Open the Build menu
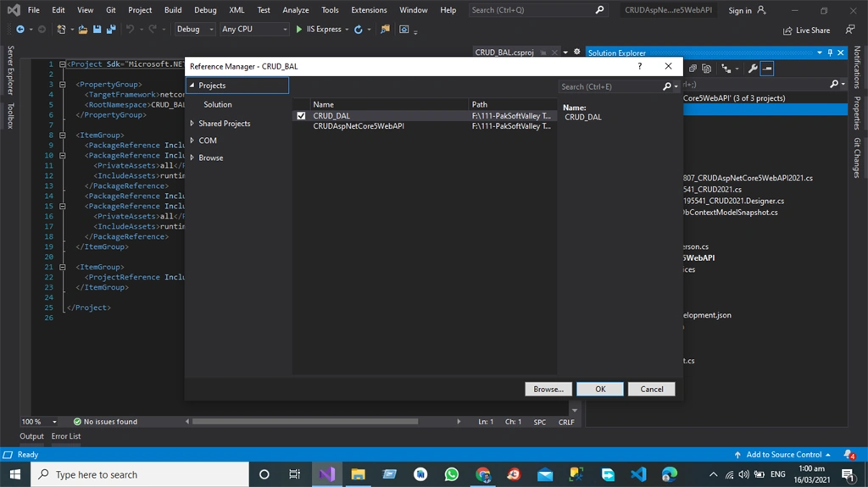 coord(173,10)
